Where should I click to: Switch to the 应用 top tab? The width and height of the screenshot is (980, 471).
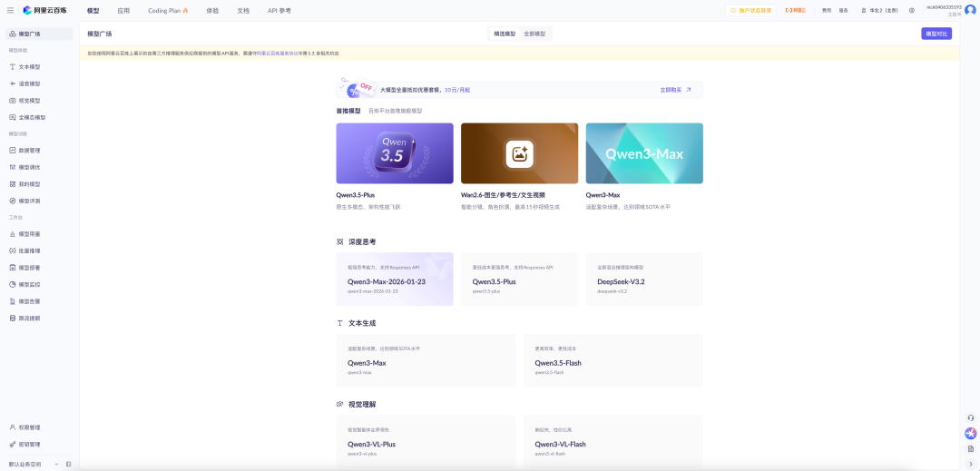point(123,11)
